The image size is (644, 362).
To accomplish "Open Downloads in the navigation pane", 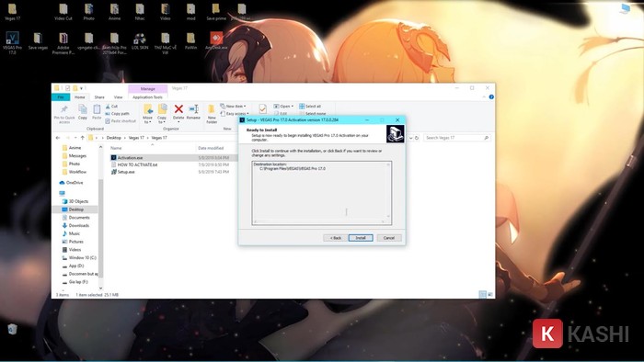I will [x=79, y=225].
